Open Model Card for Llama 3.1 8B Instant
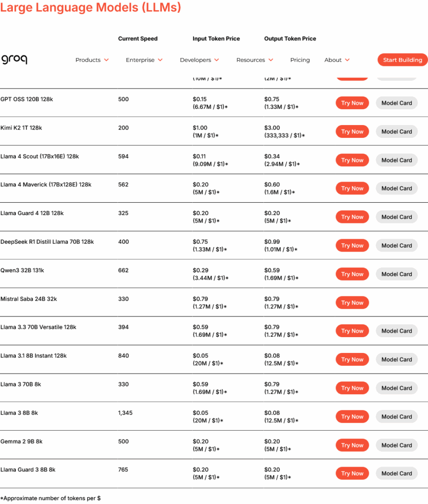This screenshot has height=504, width=428. (396, 360)
